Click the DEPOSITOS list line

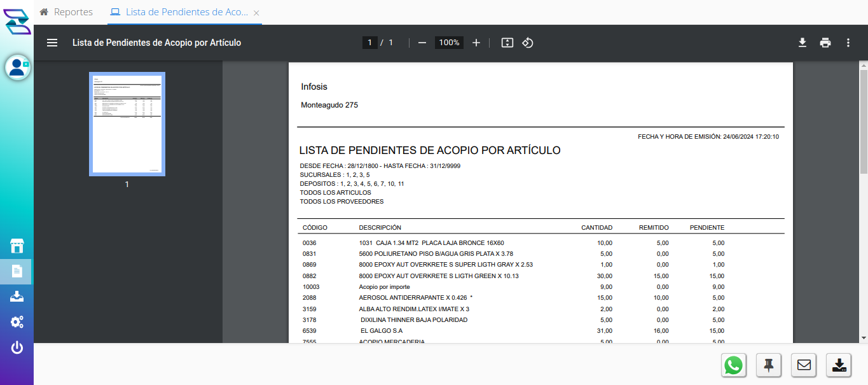click(x=352, y=184)
